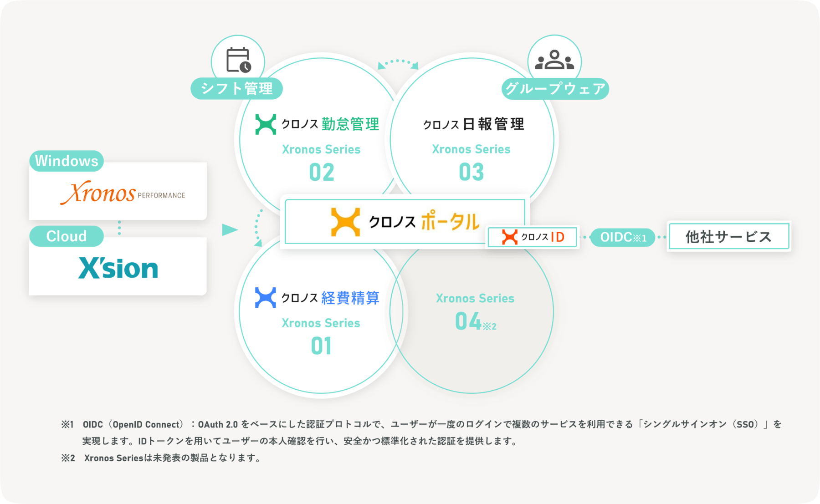The image size is (820, 504).
Task: Click the クロノスポータル banner
Action: [x=405, y=222]
